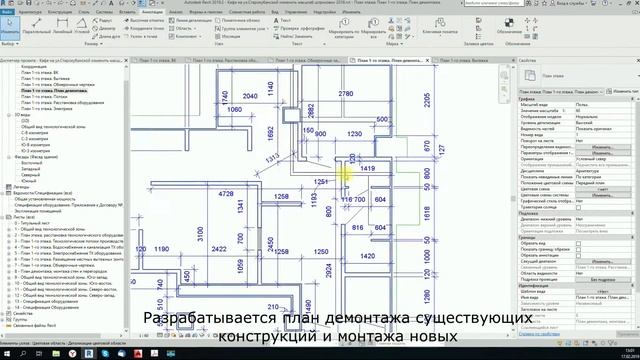640x360 pixels.
Task: Click the Properties help link
Action: [539, 334]
